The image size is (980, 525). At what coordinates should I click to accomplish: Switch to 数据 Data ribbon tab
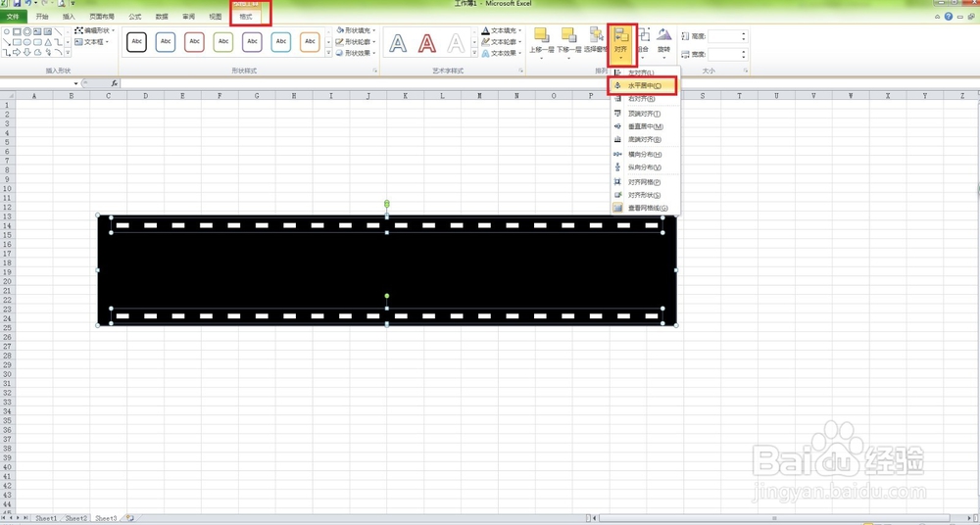click(x=162, y=17)
